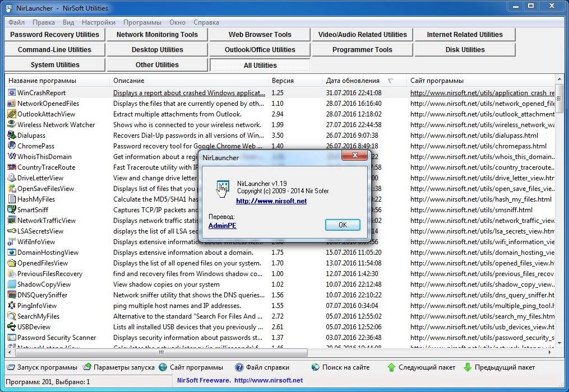The image size is (569, 392).
Task: Open the Окно menu
Action: [x=177, y=22]
